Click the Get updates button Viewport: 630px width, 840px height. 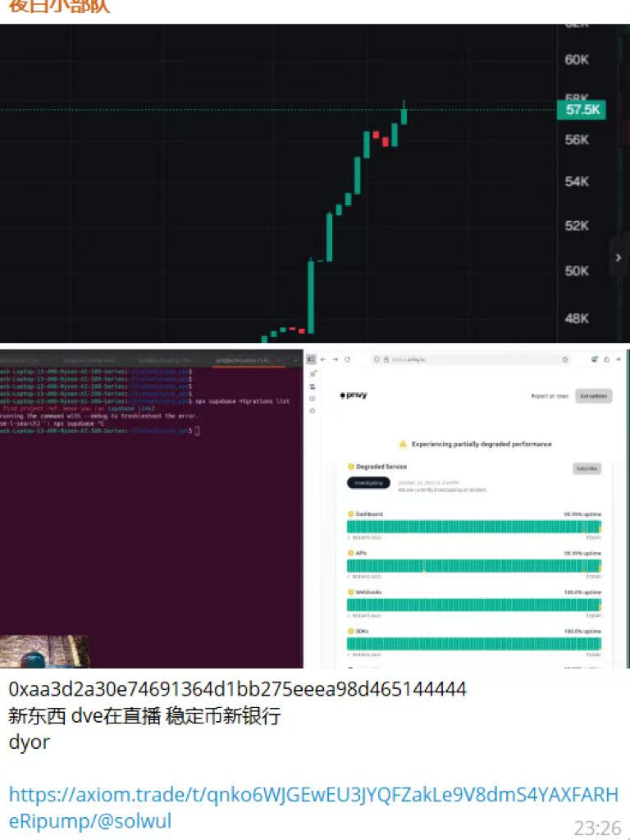click(x=593, y=395)
